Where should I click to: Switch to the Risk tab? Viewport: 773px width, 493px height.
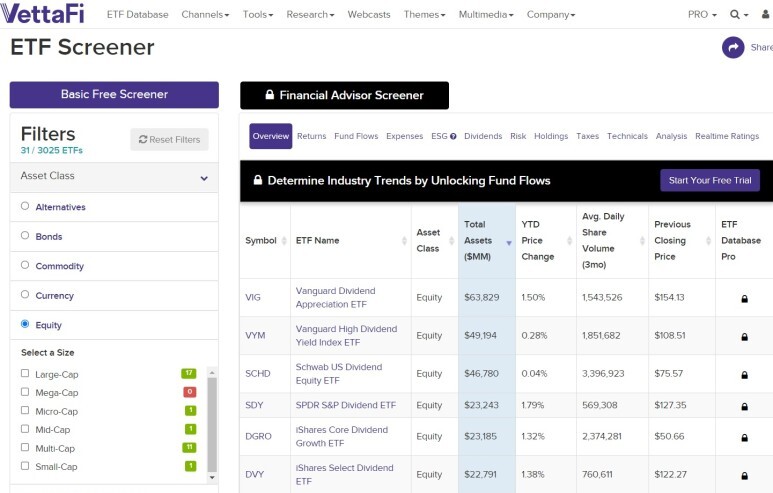click(518, 136)
